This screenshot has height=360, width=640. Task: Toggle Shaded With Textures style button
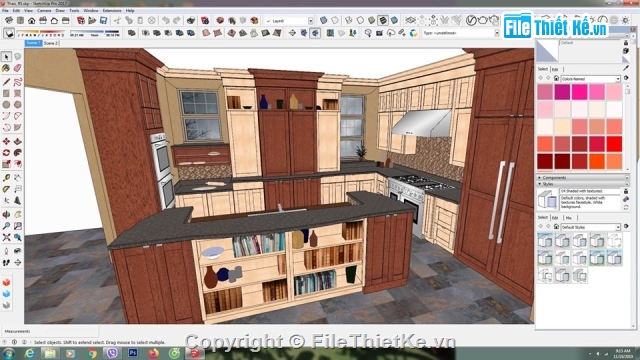383,20
